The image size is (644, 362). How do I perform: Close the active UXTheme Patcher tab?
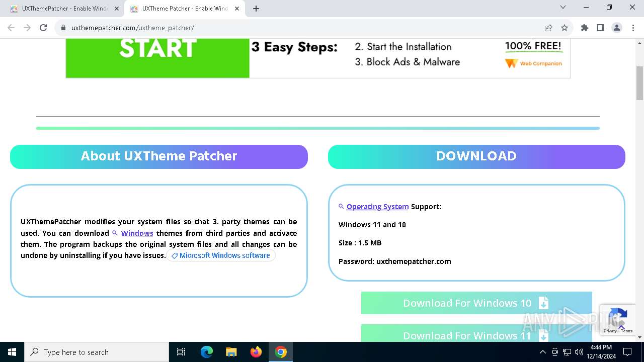[237, 9]
